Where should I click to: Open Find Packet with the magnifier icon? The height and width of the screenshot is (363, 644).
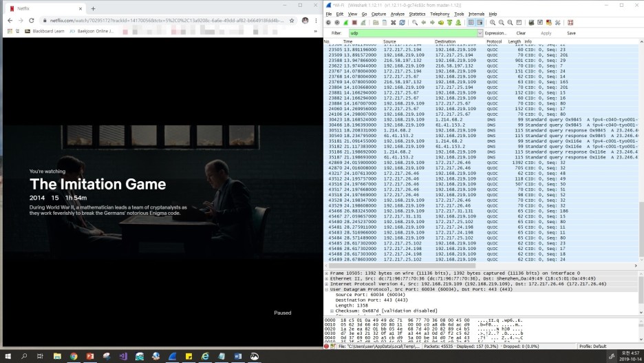tap(415, 23)
